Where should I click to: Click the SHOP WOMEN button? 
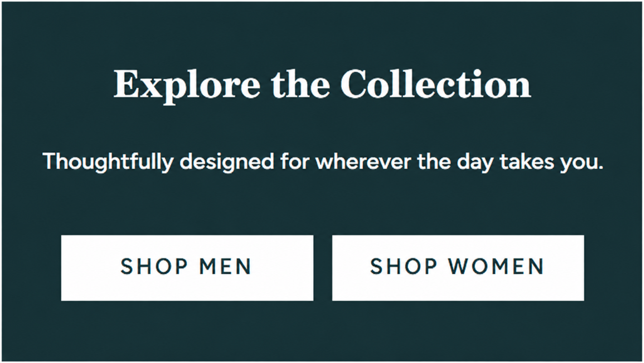(x=458, y=268)
